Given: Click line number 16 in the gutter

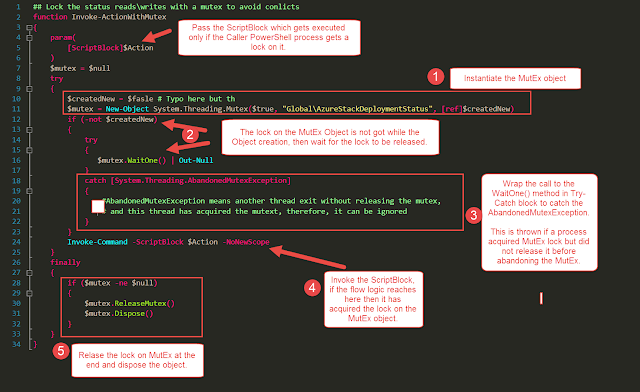Looking at the screenshot, I should point(16,160).
